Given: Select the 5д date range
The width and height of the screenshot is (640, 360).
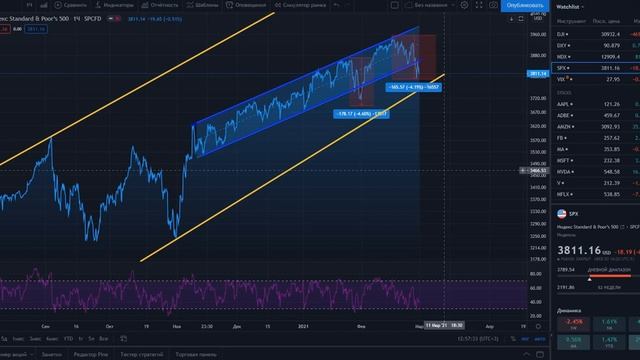Looking at the screenshot, I should tap(4, 339).
